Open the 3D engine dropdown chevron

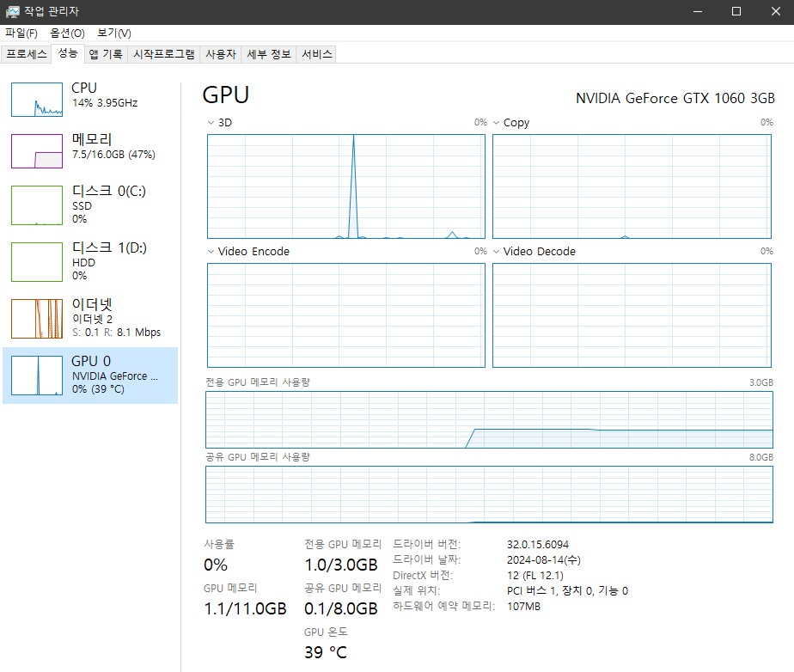click(211, 123)
